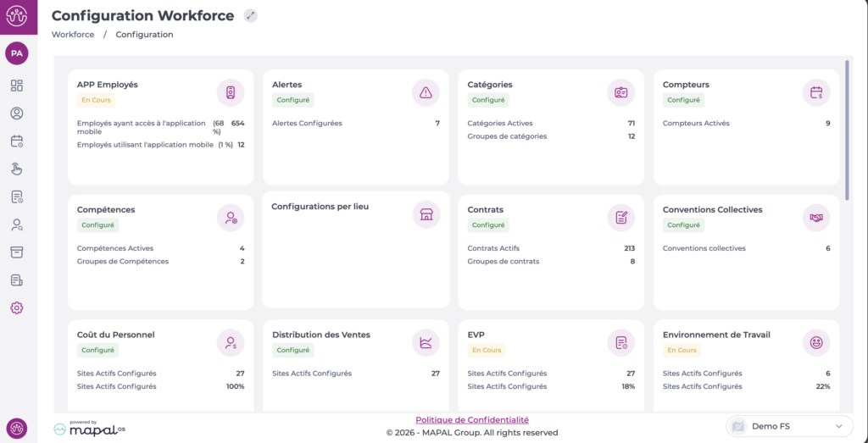Click the MAPAL logo at top left
The width and height of the screenshot is (868, 443).
pyautogui.click(x=17, y=17)
